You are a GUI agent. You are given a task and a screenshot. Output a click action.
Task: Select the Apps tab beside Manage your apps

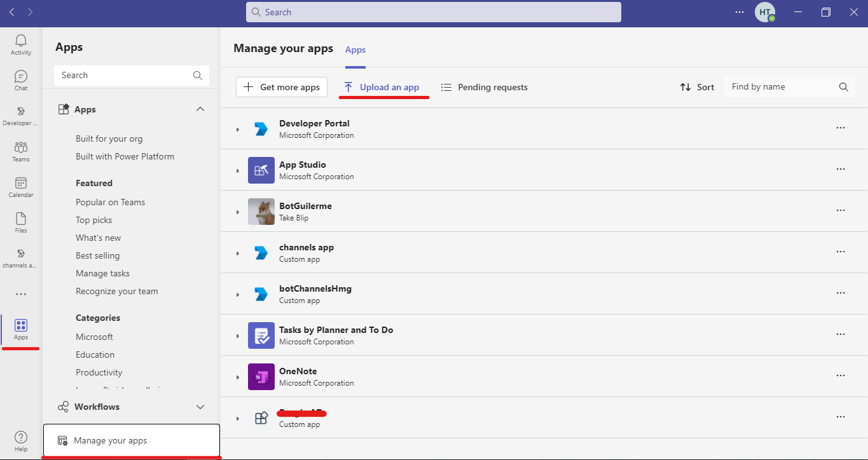[x=355, y=50]
